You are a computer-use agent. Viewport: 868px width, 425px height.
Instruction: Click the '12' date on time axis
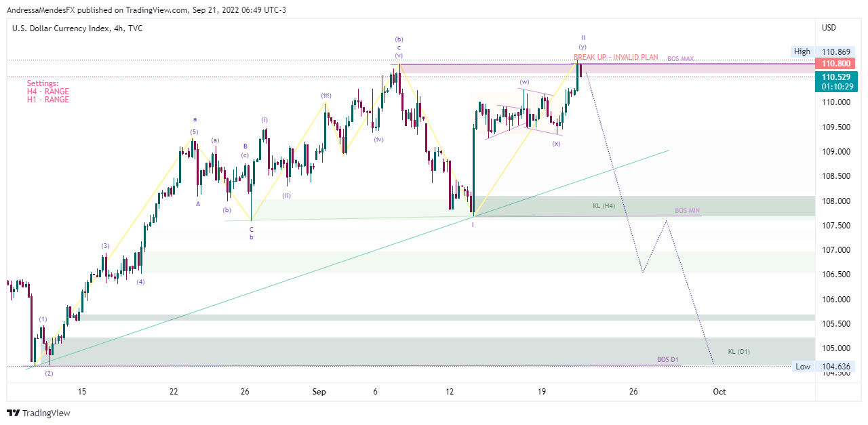click(450, 392)
